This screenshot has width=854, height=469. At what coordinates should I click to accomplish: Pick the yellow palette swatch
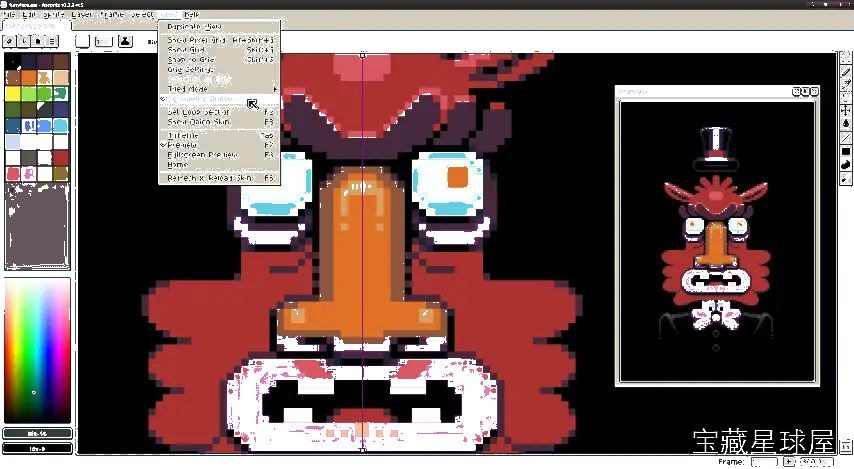point(13,93)
